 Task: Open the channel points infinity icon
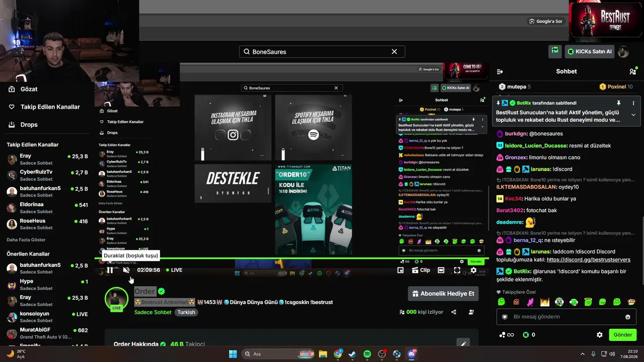coord(507,335)
